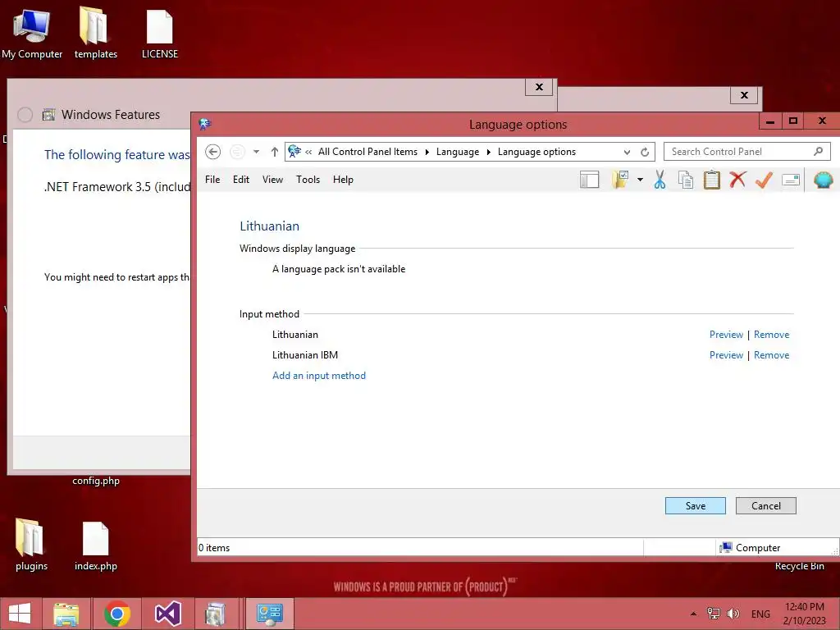Click the 0 items status text
840x630 pixels.
(x=214, y=547)
